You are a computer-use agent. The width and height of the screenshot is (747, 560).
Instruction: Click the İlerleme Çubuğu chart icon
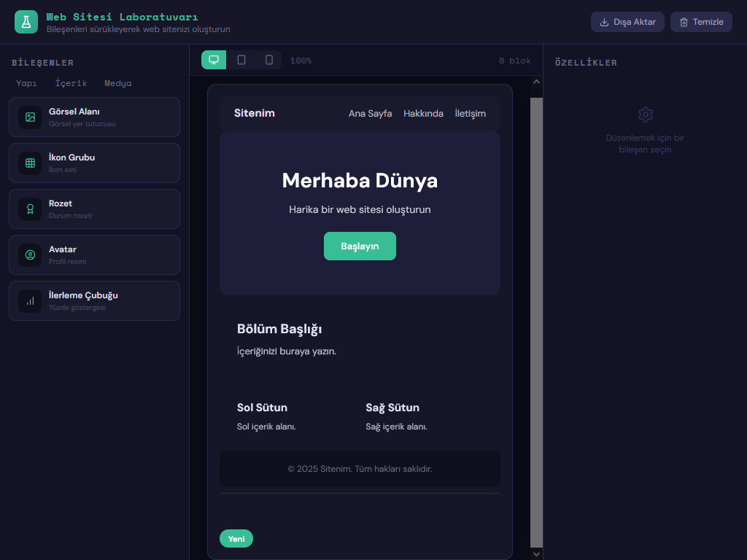coord(30,301)
